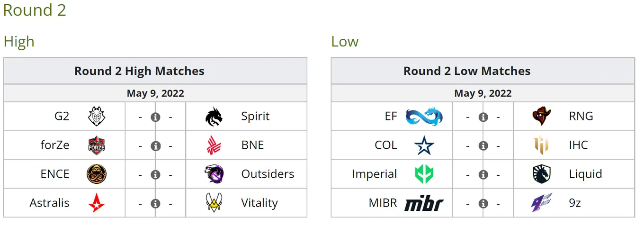
Task: Click the Vitality bee logo
Action: (x=214, y=203)
